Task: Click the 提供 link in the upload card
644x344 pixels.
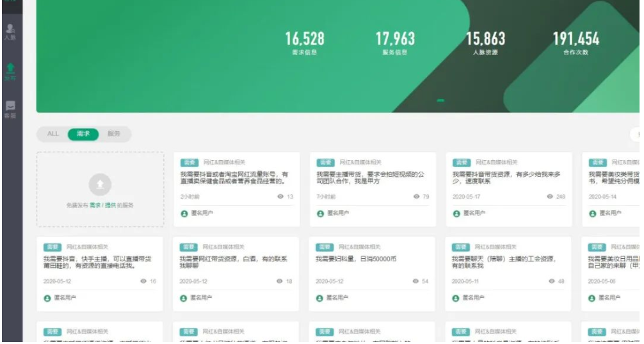Action: [x=110, y=205]
